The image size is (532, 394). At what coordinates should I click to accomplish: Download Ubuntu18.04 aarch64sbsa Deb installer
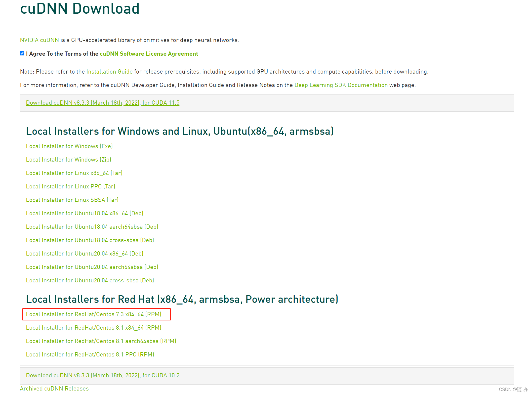(92, 227)
